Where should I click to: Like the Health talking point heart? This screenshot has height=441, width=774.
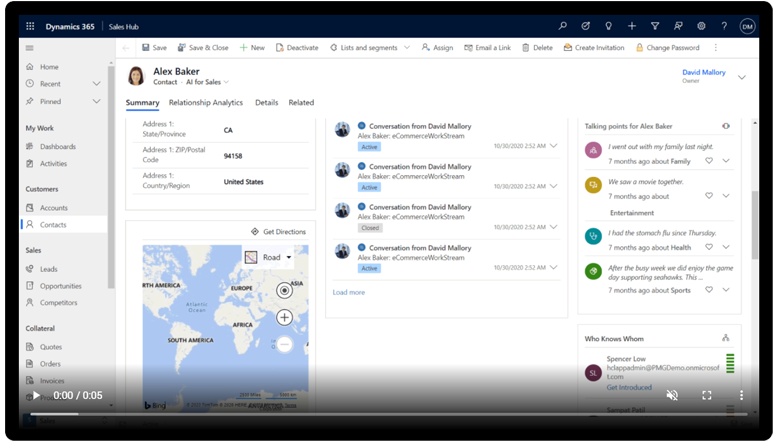coord(709,247)
